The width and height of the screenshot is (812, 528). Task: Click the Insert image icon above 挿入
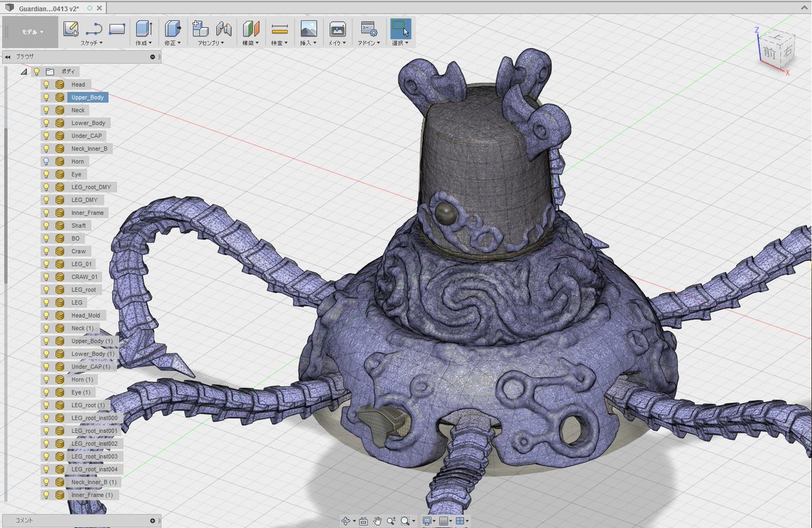point(309,28)
